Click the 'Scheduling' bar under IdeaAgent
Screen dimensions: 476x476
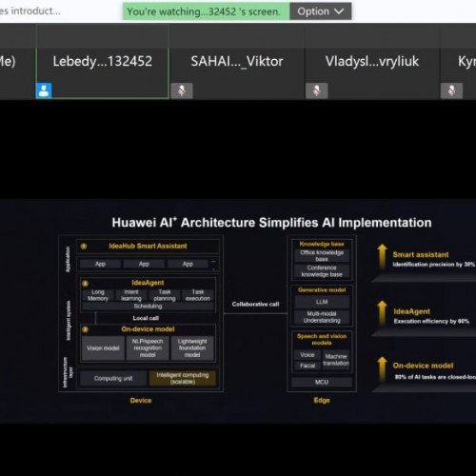pyautogui.click(x=148, y=306)
